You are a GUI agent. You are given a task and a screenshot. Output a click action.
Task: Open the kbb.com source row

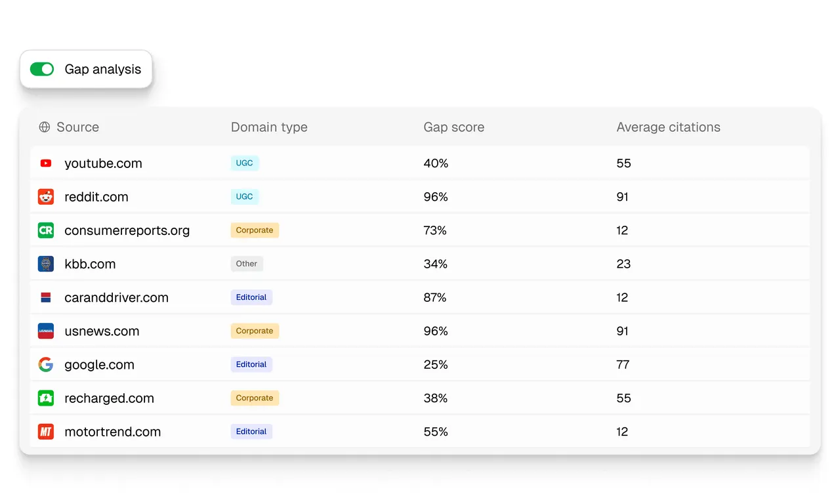[x=420, y=264]
